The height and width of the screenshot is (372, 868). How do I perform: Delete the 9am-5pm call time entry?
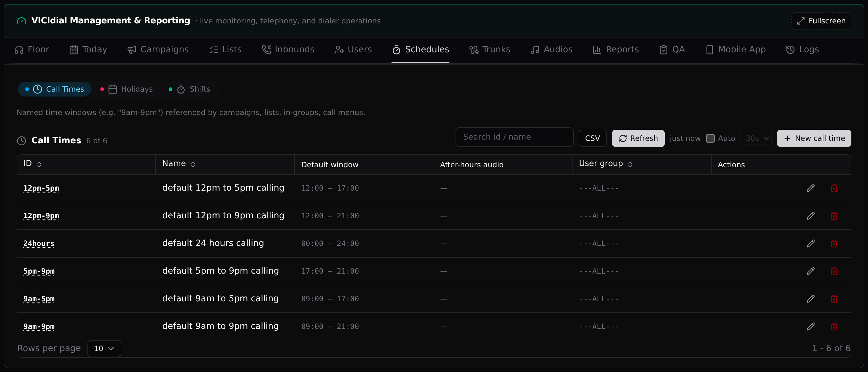click(x=834, y=299)
